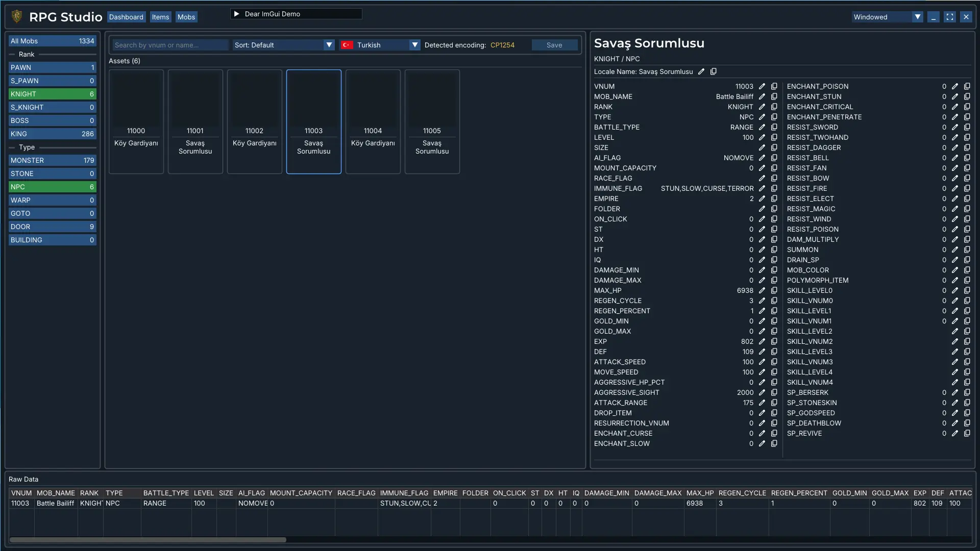Copy the ENCHANT_CRITICAL value
The image size is (980, 551).
point(967,107)
